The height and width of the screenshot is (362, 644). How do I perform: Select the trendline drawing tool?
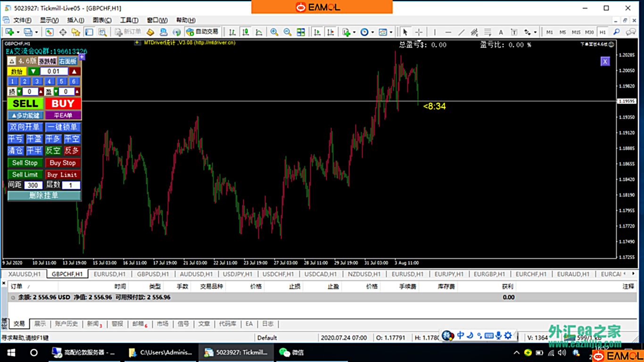462,32
